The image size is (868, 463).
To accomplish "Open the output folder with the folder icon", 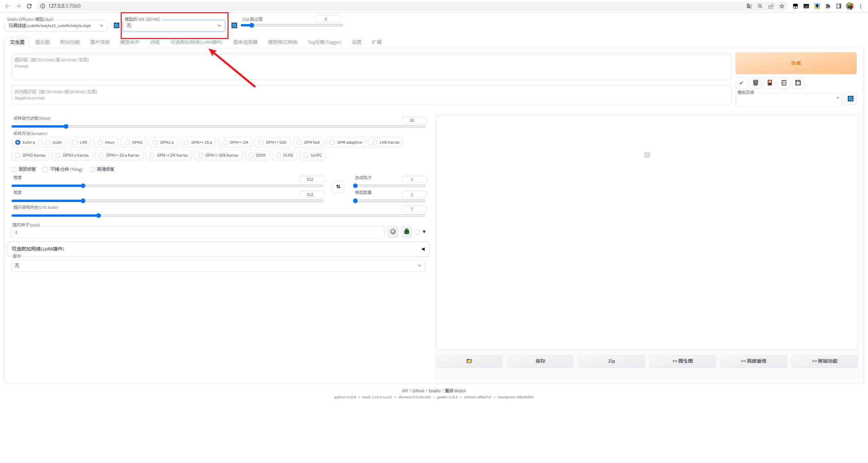I will tap(469, 361).
